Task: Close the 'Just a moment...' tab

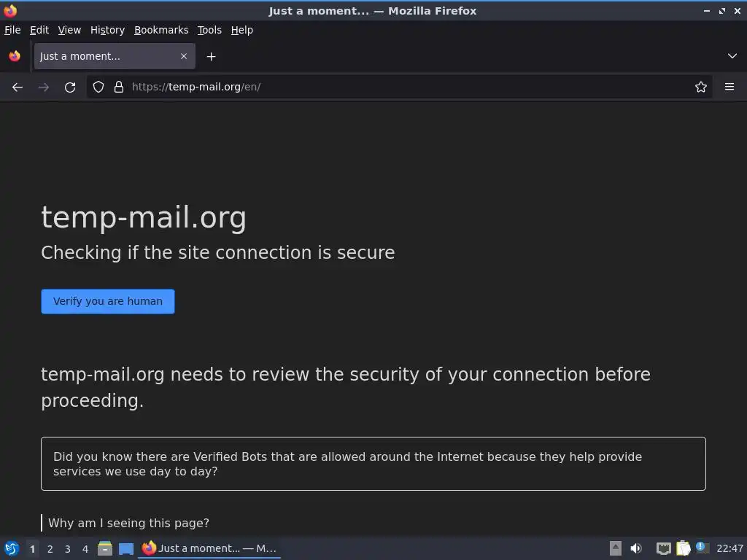Action: pyautogui.click(x=183, y=56)
